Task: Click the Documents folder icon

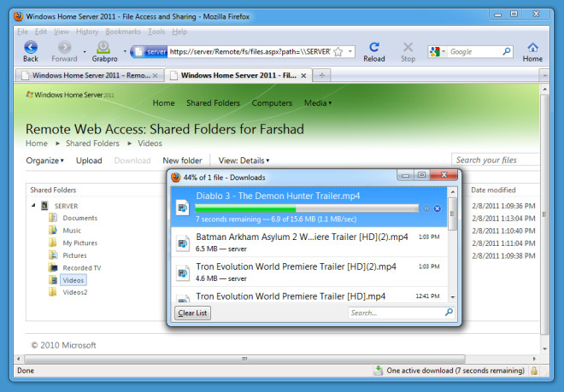Action: click(x=53, y=218)
